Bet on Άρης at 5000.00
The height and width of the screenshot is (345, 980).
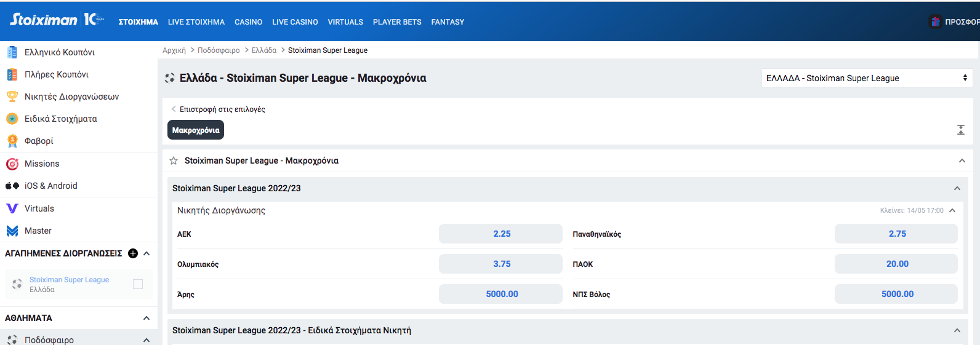[500, 294]
